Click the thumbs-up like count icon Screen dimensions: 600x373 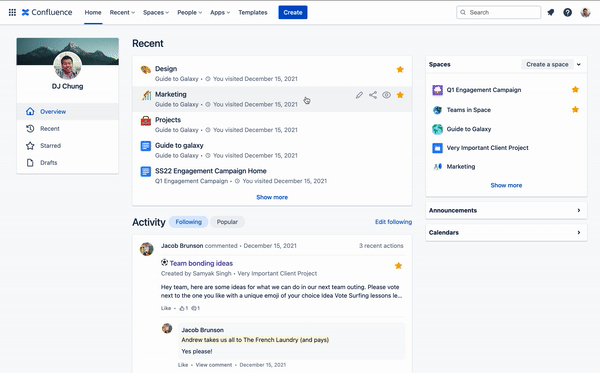(182, 308)
